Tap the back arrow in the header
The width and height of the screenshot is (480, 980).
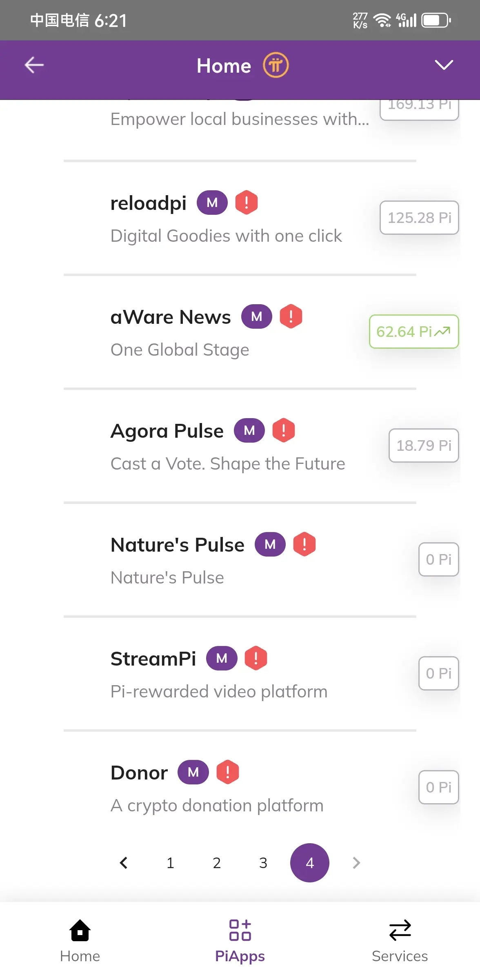[34, 65]
